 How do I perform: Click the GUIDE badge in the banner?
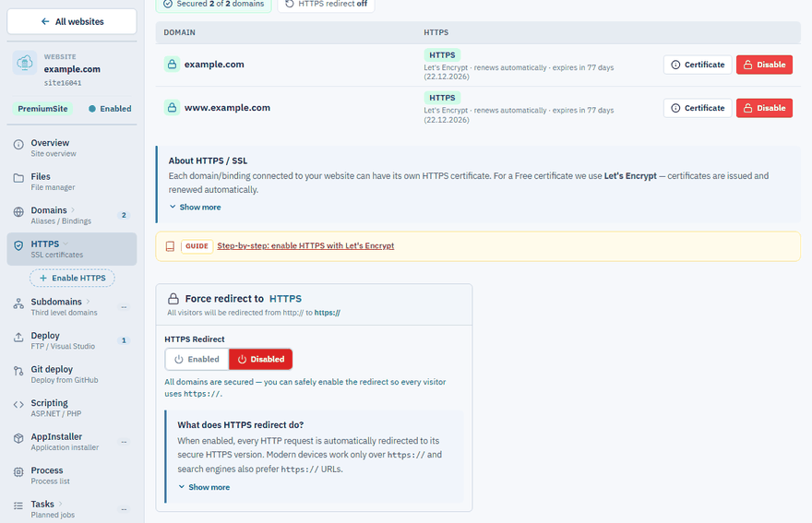click(197, 246)
